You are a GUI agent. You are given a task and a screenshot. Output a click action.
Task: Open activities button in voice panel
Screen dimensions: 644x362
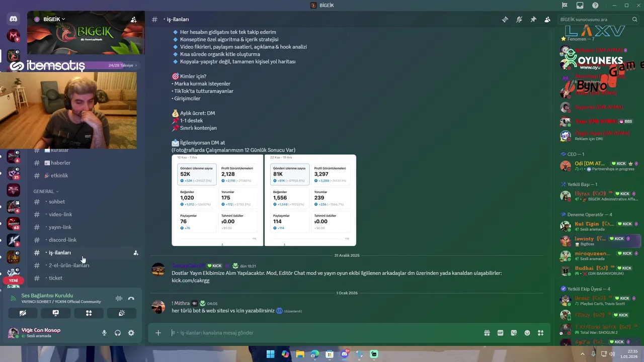coord(89,313)
